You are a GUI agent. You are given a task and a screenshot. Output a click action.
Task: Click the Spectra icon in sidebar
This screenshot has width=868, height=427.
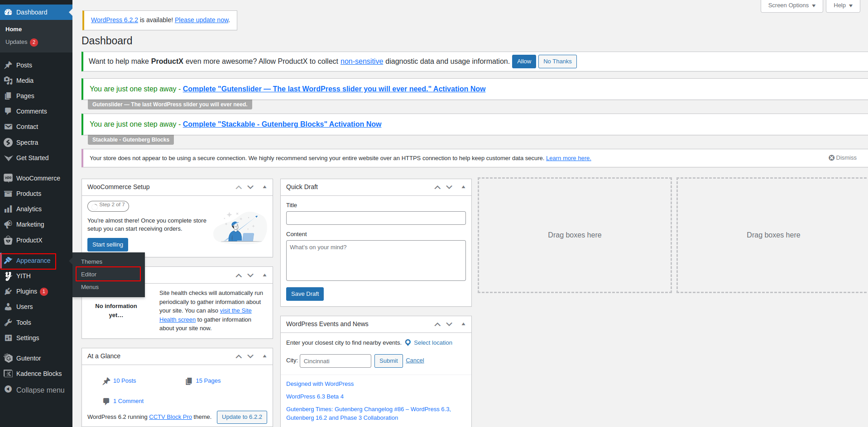click(8, 142)
